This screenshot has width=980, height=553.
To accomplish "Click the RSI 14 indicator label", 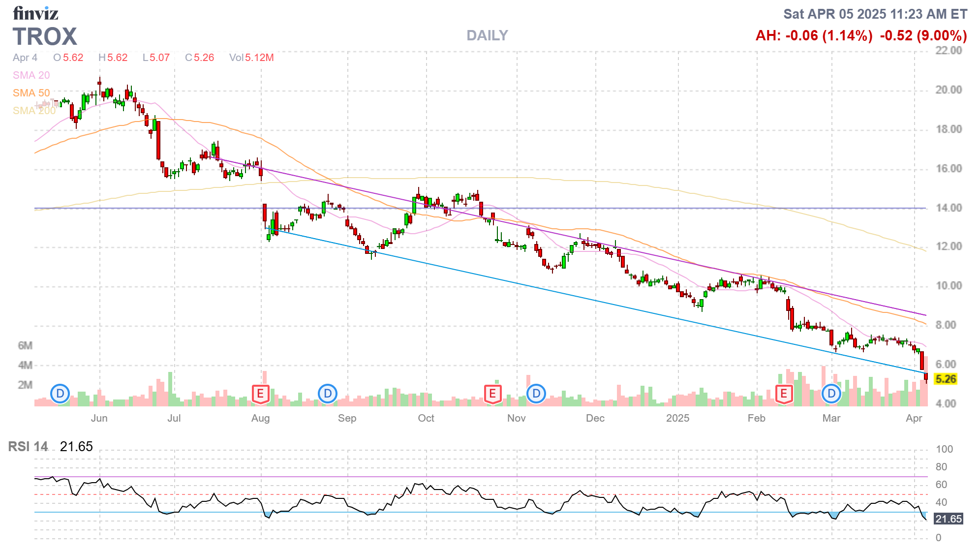I will [28, 447].
